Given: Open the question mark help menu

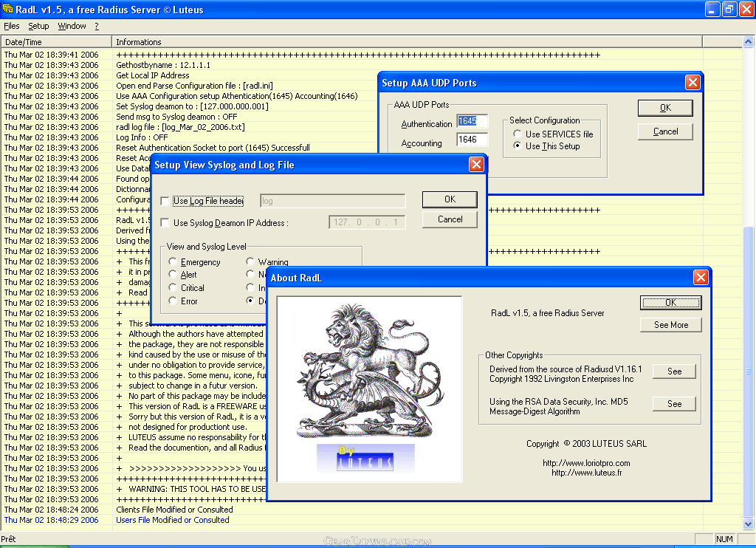Looking at the screenshot, I should click(97, 26).
